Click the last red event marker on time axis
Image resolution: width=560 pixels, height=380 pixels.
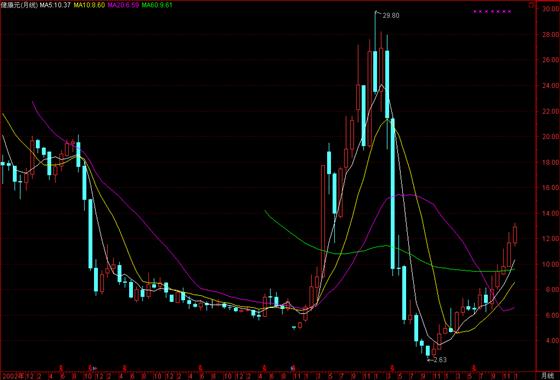[x=474, y=368]
